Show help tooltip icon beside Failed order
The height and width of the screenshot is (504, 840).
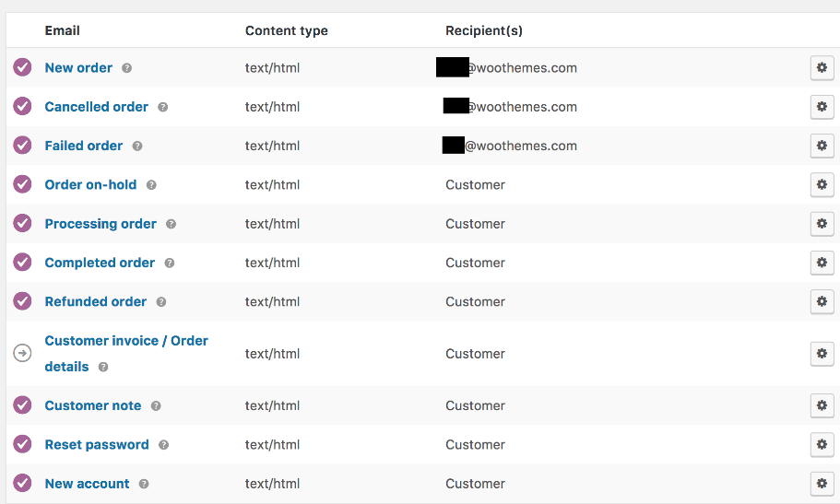[x=137, y=147]
